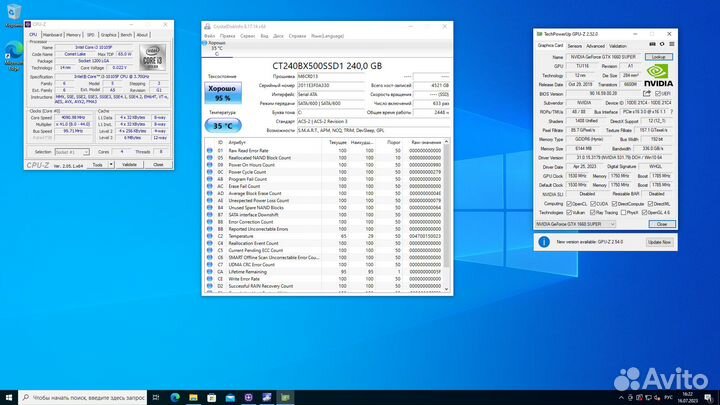This screenshot has width=720, height=405.
Task: Click the scroll-down arrow of the SMART list
Action: [x=446, y=289]
